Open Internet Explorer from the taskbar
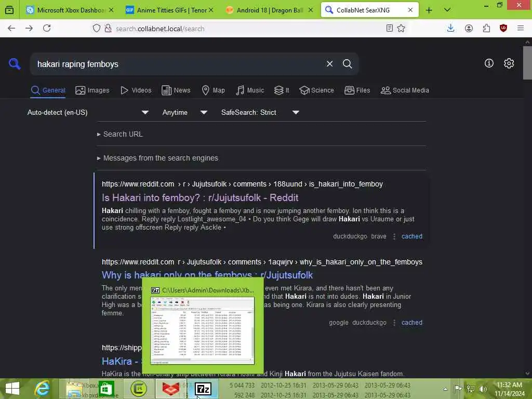This screenshot has width=532, height=399. click(43, 389)
